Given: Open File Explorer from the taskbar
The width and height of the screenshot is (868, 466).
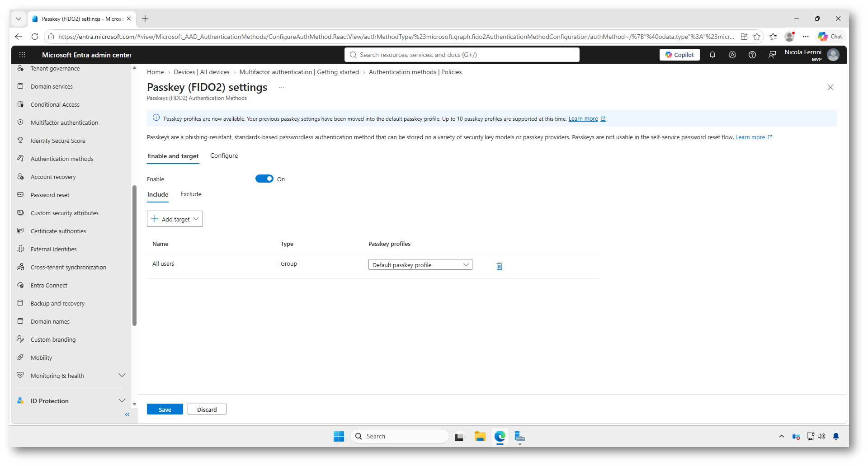Looking at the screenshot, I should [480, 436].
